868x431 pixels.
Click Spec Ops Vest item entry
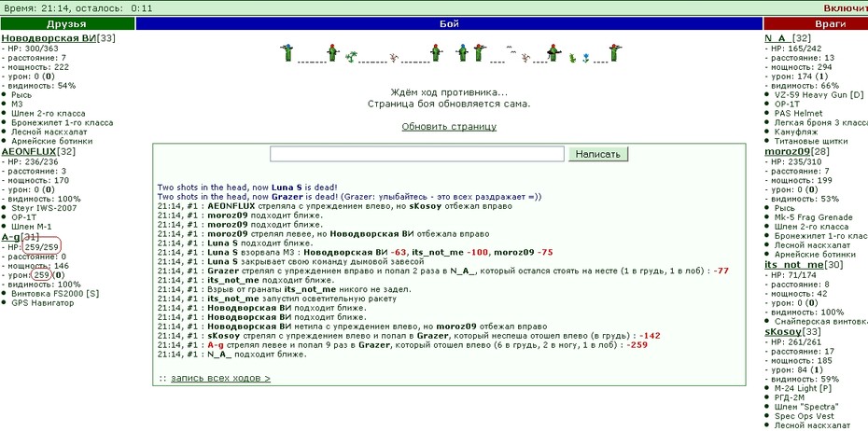pyautogui.click(x=804, y=416)
